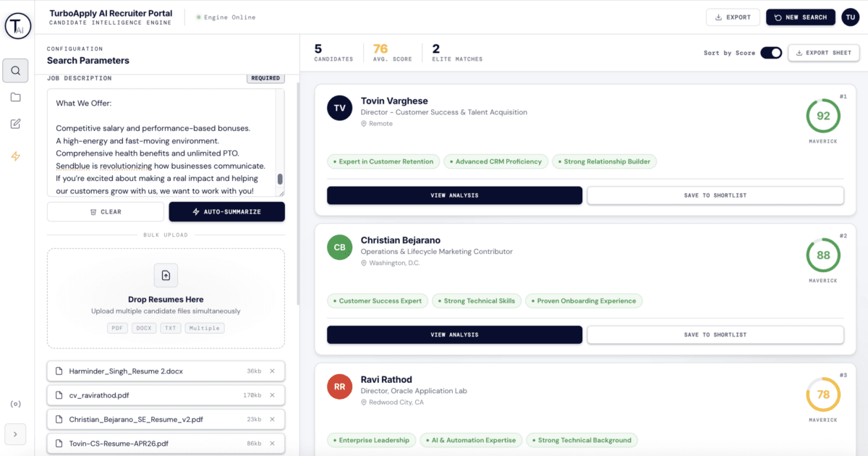Toggle the Sort by Score switch

771,53
